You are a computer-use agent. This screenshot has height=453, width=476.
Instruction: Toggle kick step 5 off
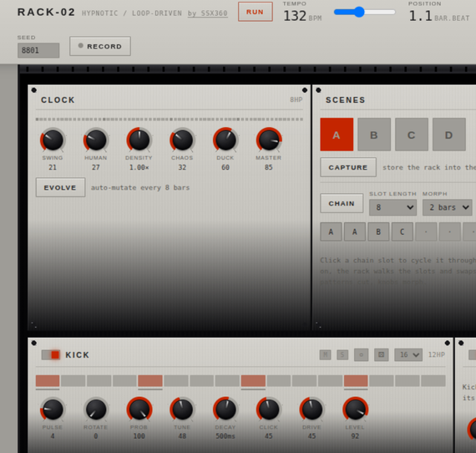click(150, 380)
